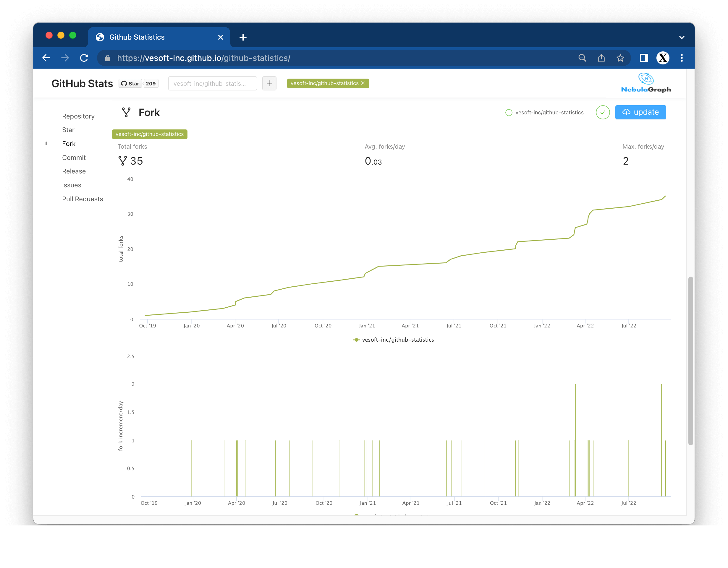The height and width of the screenshot is (568, 728).
Task: Remove the vesoft-inc/github-statistics tag via X
Action: coord(363,83)
